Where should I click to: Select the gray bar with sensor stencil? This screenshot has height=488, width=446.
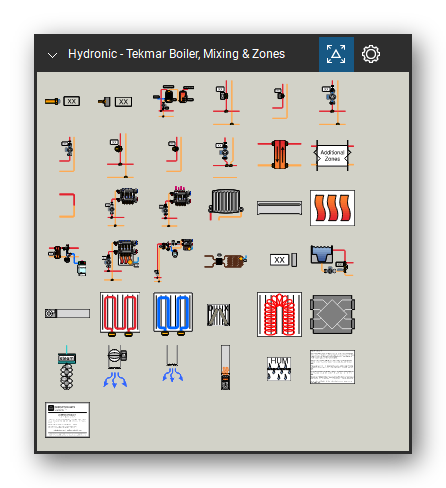coord(67,313)
